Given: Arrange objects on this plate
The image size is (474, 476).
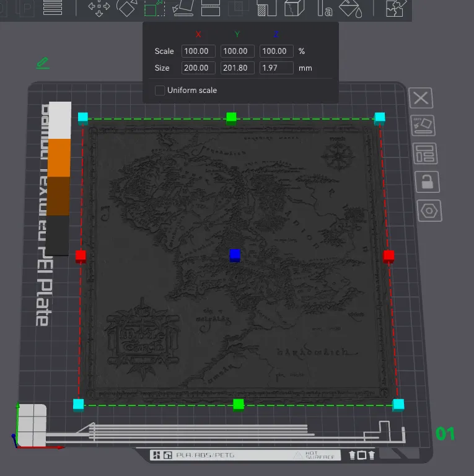Looking at the screenshot, I should point(425,153).
